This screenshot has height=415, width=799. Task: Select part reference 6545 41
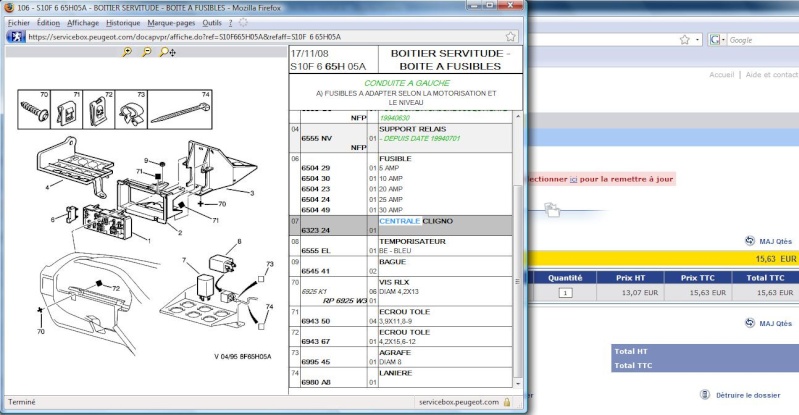click(315, 271)
